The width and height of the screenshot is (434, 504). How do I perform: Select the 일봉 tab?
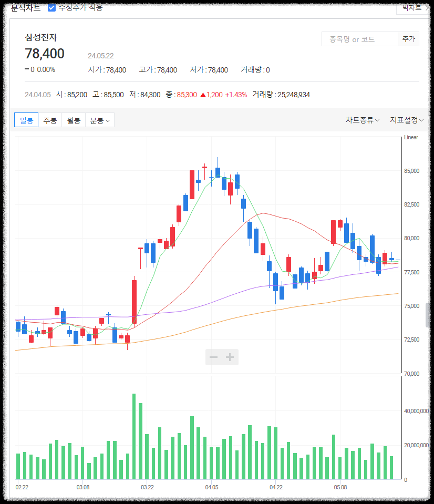click(x=26, y=120)
